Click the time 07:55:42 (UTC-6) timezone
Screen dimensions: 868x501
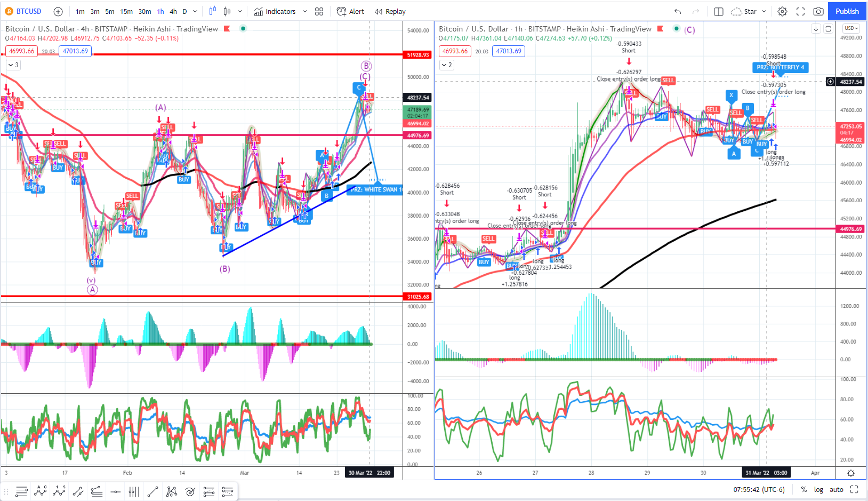[759, 489]
